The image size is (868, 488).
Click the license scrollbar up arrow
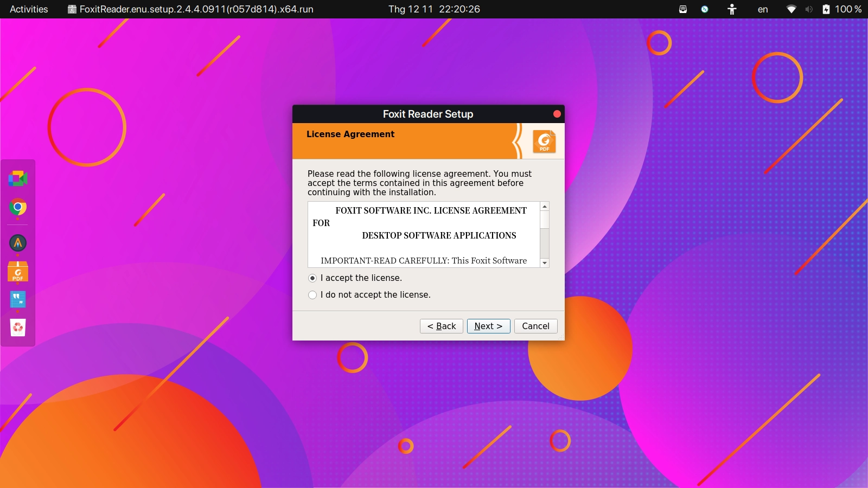click(x=545, y=207)
